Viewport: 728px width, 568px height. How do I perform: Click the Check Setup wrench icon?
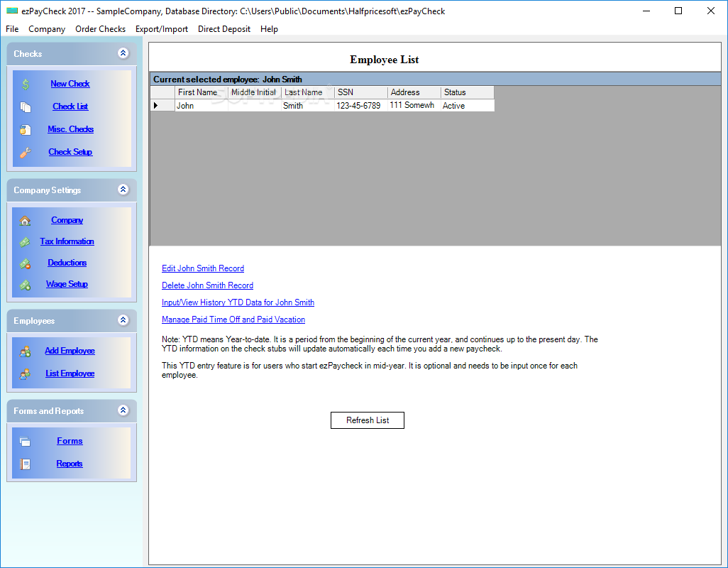click(x=26, y=153)
